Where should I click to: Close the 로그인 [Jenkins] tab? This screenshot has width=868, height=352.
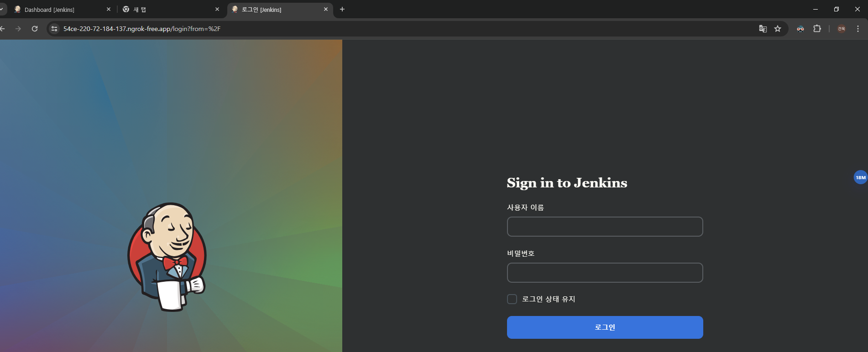(x=326, y=9)
